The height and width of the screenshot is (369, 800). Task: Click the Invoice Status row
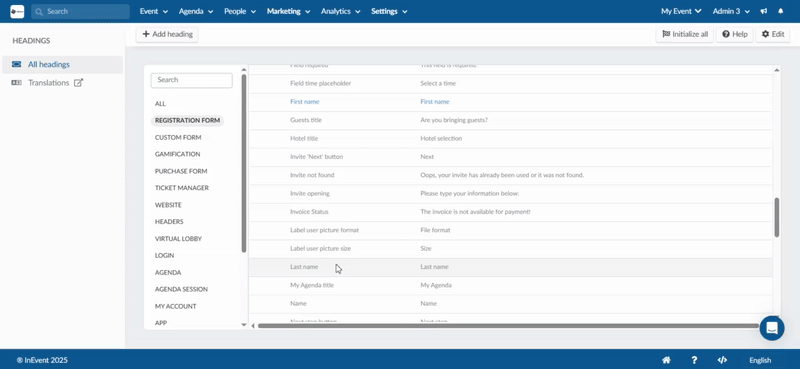(510, 212)
